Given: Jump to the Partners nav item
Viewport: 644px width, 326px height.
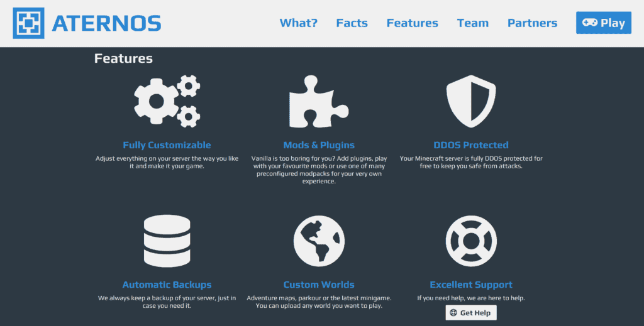Looking at the screenshot, I should pos(532,23).
